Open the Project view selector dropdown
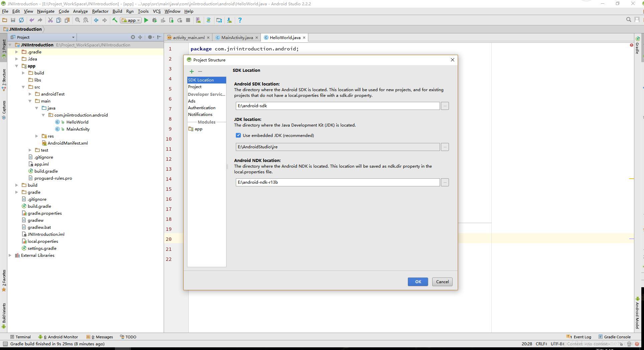Viewport: 644px width, 350px height. click(43, 37)
